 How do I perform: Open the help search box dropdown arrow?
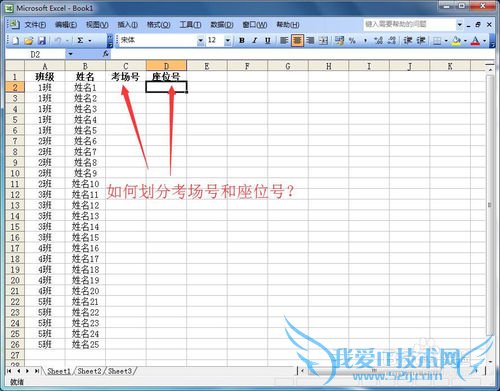460,24
